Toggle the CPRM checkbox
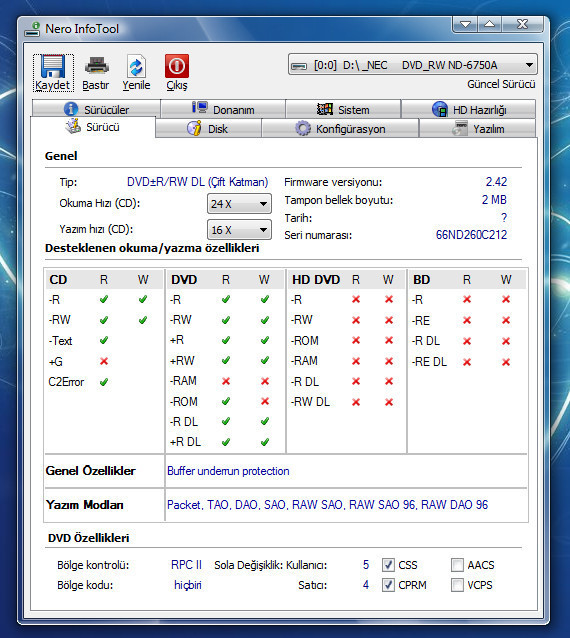570x638 pixels. (388, 585)
